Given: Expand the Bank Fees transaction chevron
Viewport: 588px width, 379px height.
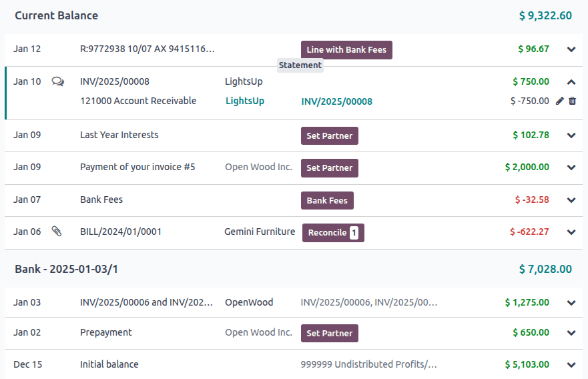Looking at the screenshot, I should [x=571, y=200].
